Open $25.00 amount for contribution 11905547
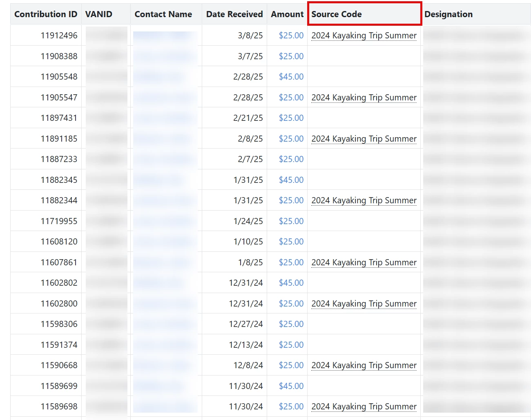Viewport: 531px width, 420px height. point(291,98)
